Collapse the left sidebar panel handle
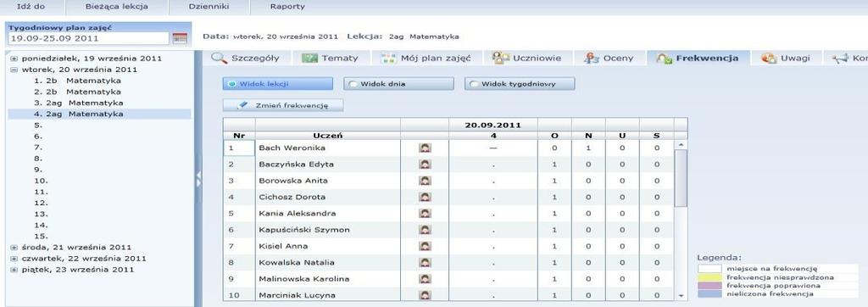868x307 pixels. click(198, 178)
